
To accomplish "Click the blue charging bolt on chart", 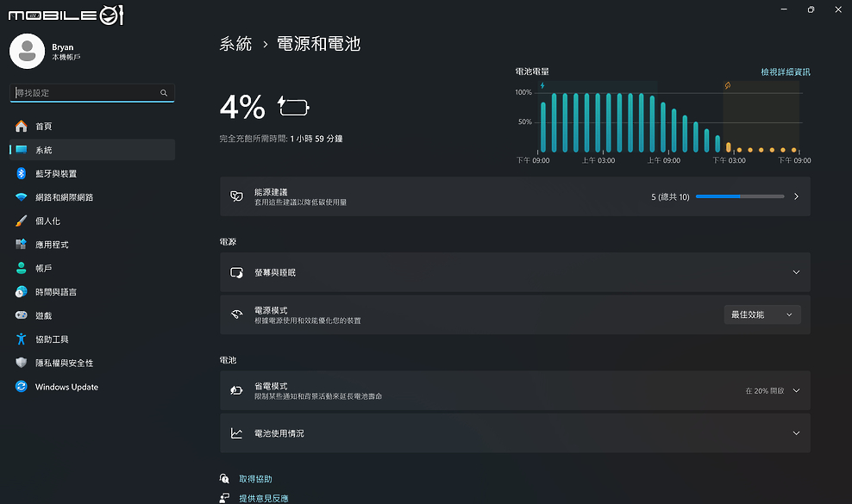I will click(542, 86).
